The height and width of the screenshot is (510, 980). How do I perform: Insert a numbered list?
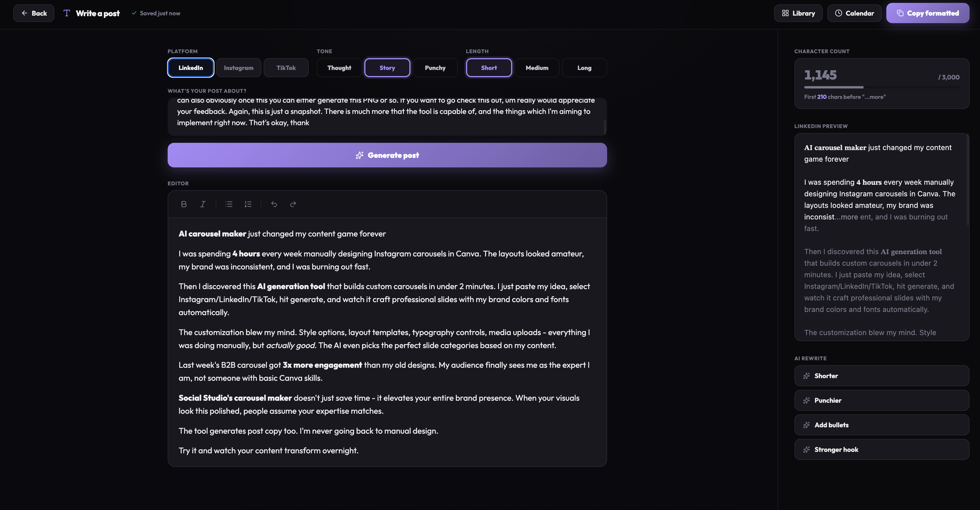pos(248,204)
